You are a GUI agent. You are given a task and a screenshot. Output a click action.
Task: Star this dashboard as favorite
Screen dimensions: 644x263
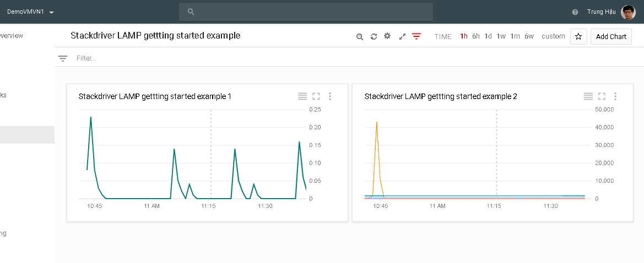coord(578,36)
